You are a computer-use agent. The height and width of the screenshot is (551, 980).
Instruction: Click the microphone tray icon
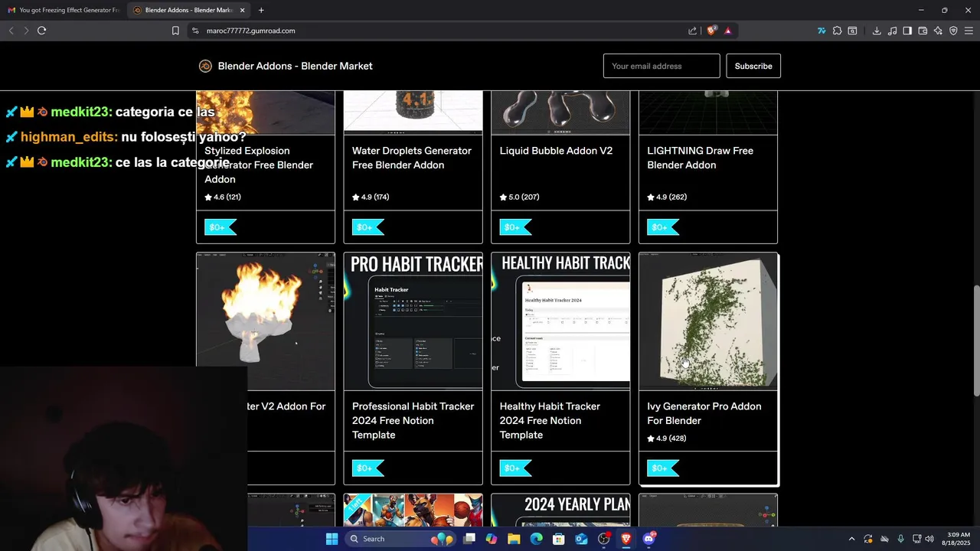tap(900, 539)
